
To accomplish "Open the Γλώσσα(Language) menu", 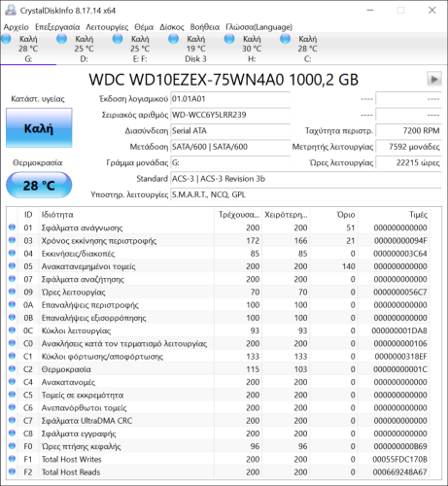I will pos(258,27).
